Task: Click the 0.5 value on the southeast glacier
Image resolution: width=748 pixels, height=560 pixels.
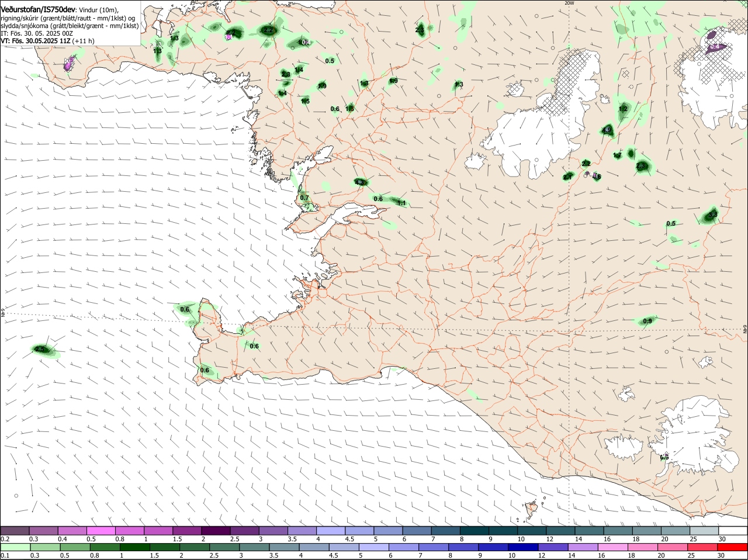Action: click(x=664, y=457)
